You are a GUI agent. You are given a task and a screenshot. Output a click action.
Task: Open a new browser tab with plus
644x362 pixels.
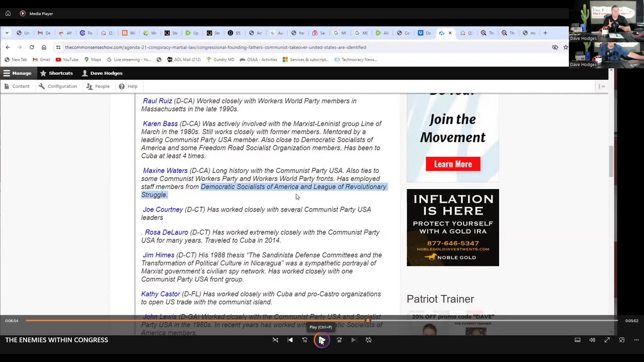coord(545,33)
